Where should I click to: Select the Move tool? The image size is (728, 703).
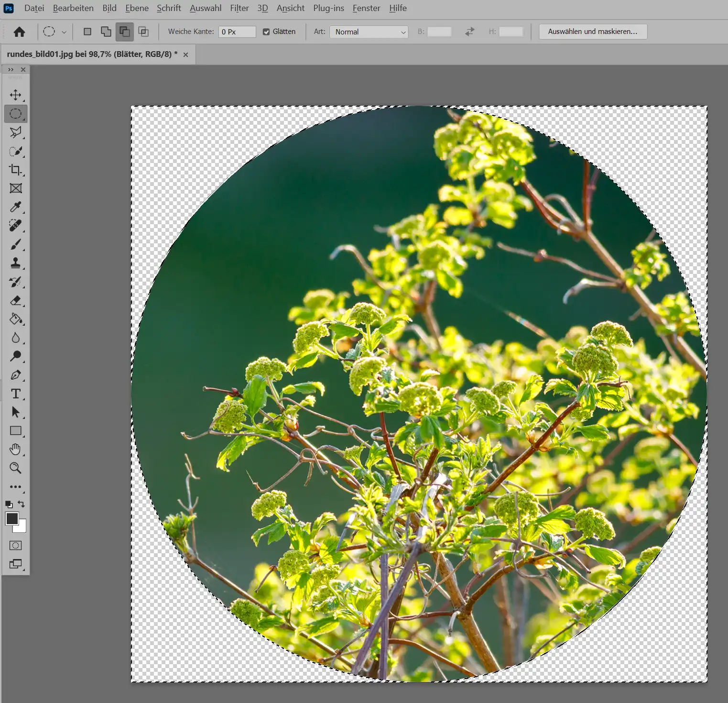[16, 95]
